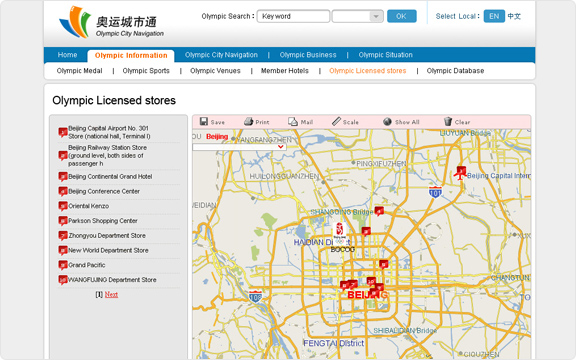This screenshot has width=576, height=360.
Task: Click the Save floppy disk icon
Action: point(204,122)
